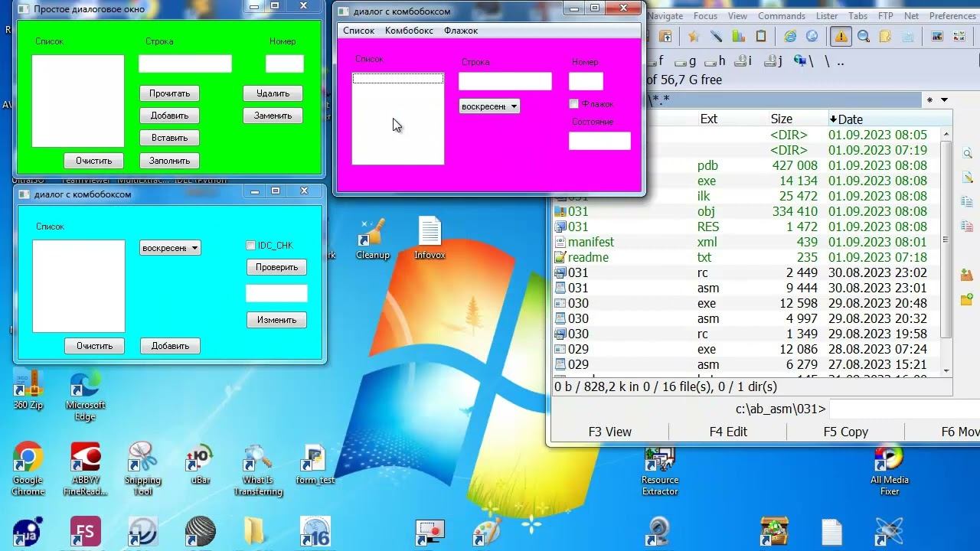Click the F4 Edit button
Screen dimensions: 980x551
[x=728, y=432]
